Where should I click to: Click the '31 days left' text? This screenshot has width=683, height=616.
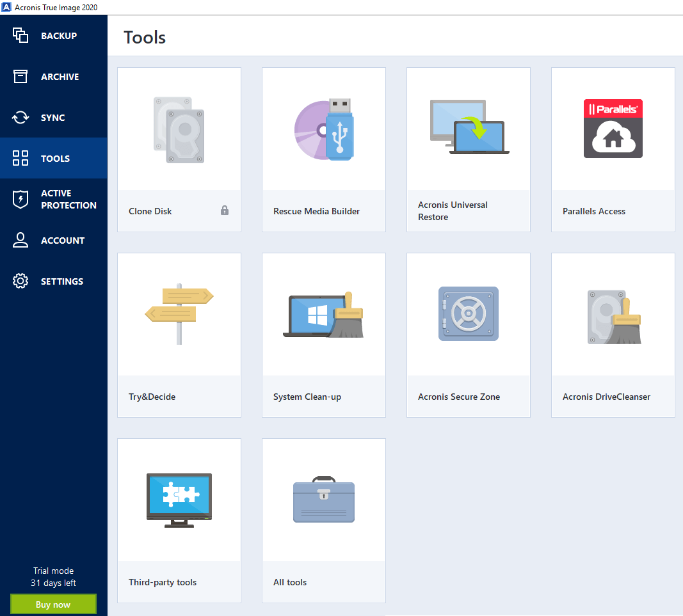coord(54,583)
